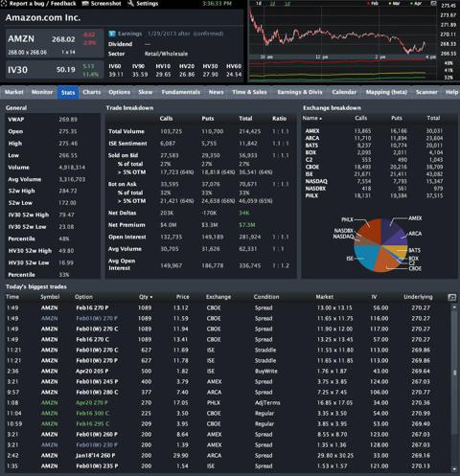Click the intraday AMZN price chart
460x476 pixels.
tap(342, 31)
